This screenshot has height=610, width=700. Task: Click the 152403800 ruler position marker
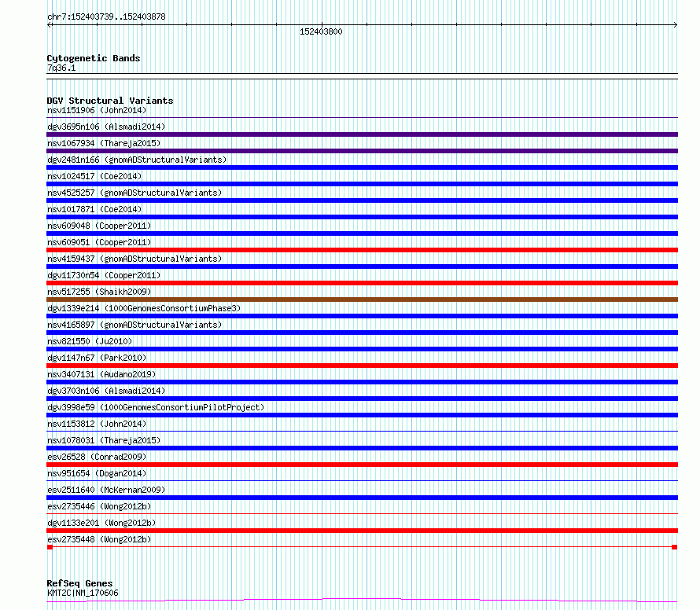coord(321,31)
